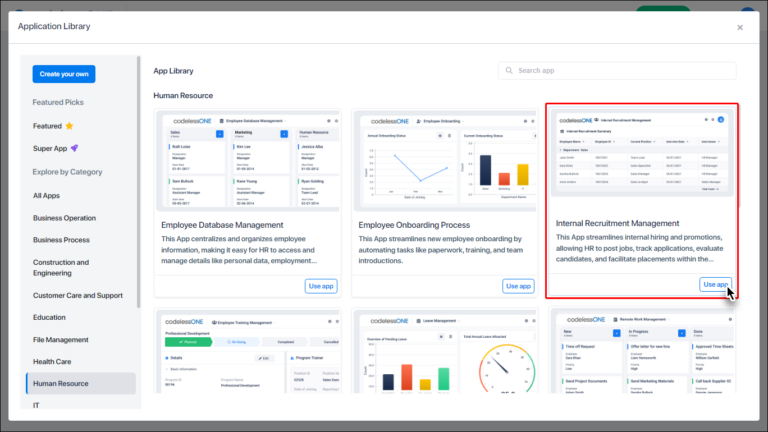Use app for Internal Recruitment Management
Viewport: 768px width, 432px height.
coord(716,285)
